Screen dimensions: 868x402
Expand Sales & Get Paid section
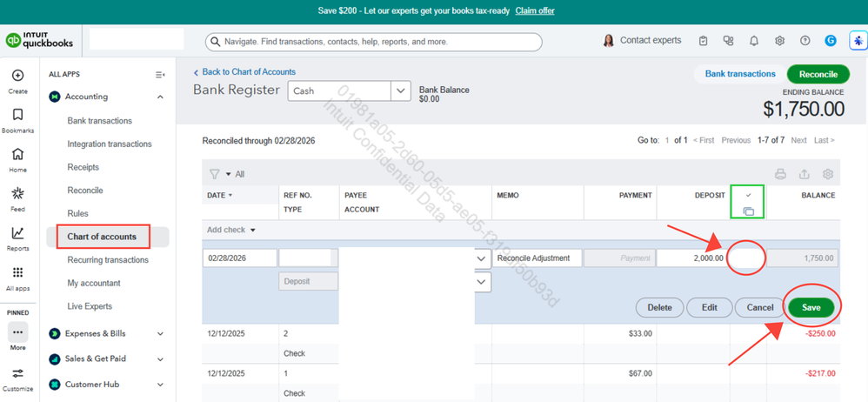pyautogui.click(x=160, y=358)
